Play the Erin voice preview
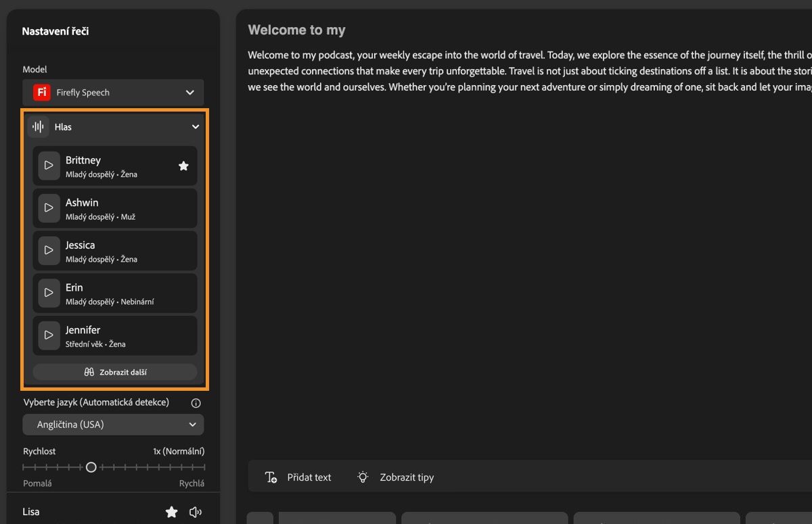Viewport: 812px width, 524px height. click(x=49, y=293)
